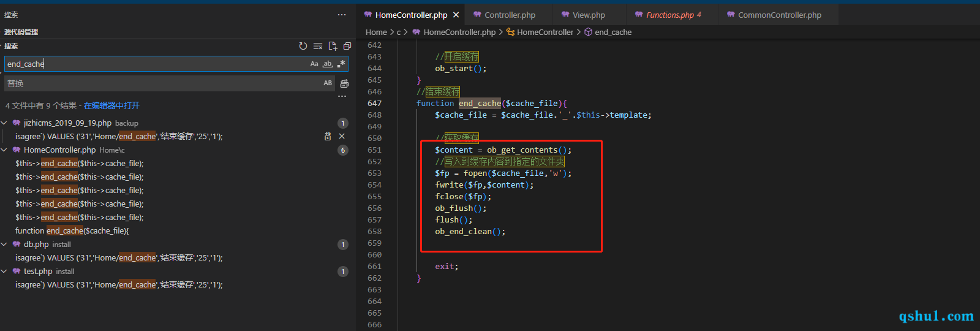
Task: Click 'fwrite($fp,$content);' on line 654
Action: (x=484, y=185)
